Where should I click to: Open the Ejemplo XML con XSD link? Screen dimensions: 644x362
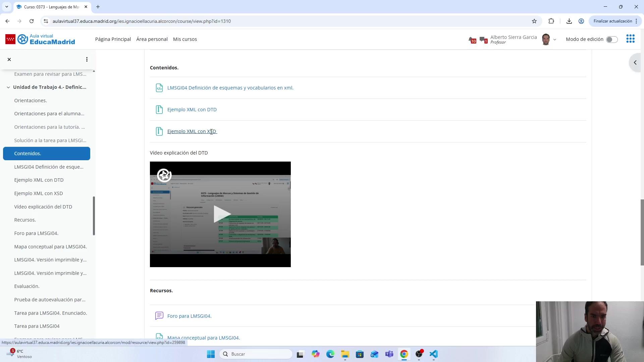(192, 131)
